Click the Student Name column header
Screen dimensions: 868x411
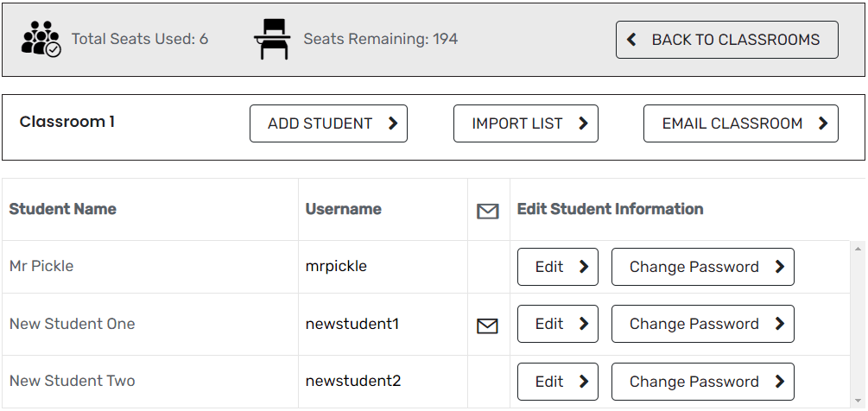[62, 209]
